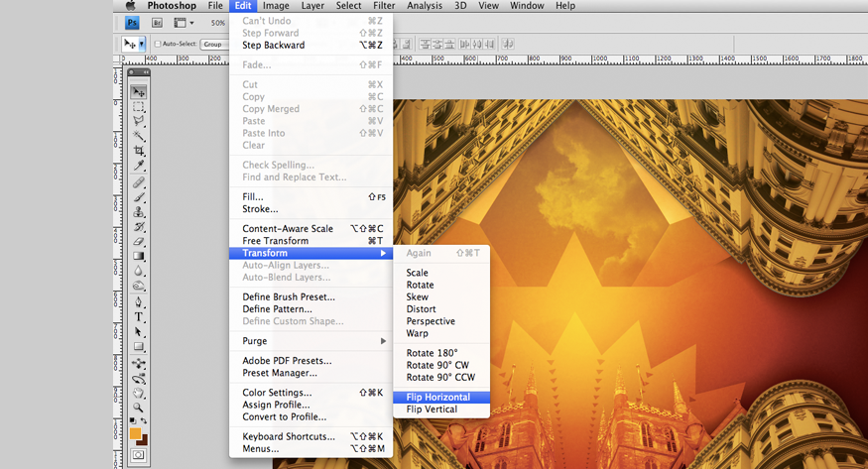This screenshot has width=868, height=469.
Task: Select the Blur tool
Action: click(x=139, y=271)
